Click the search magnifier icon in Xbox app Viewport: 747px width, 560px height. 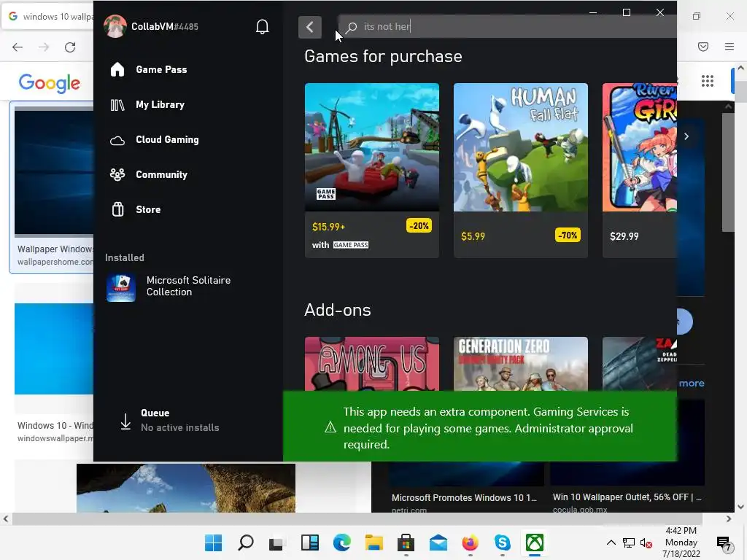pos(351,27)
